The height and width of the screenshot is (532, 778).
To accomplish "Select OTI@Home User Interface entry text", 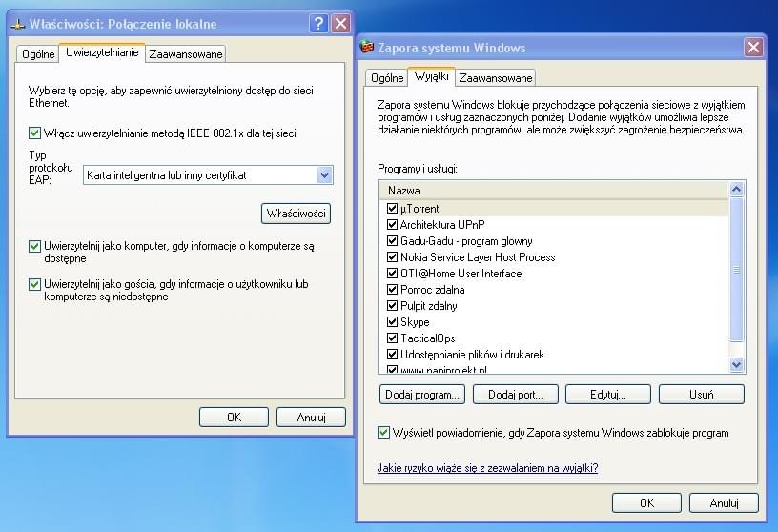I will 461,274.
